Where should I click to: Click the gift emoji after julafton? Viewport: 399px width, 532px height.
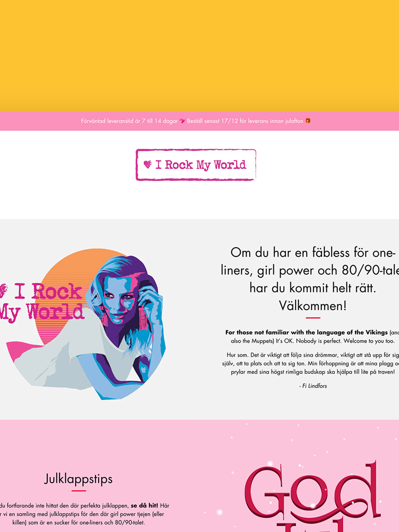point(308,121)
